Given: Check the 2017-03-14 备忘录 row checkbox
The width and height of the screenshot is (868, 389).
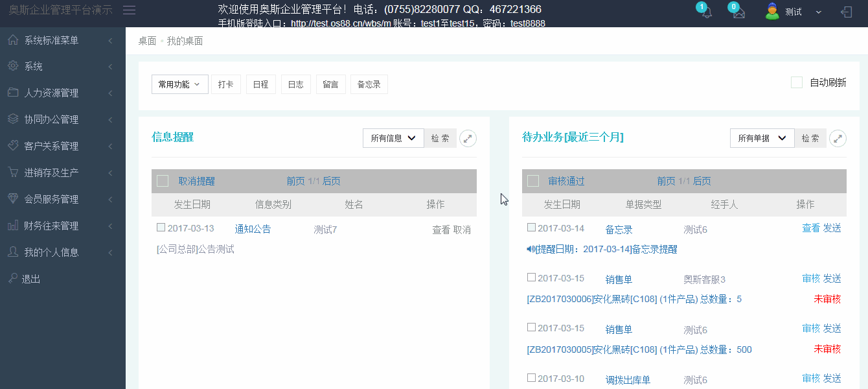Looking at the screenshot, I should point(531,228).
